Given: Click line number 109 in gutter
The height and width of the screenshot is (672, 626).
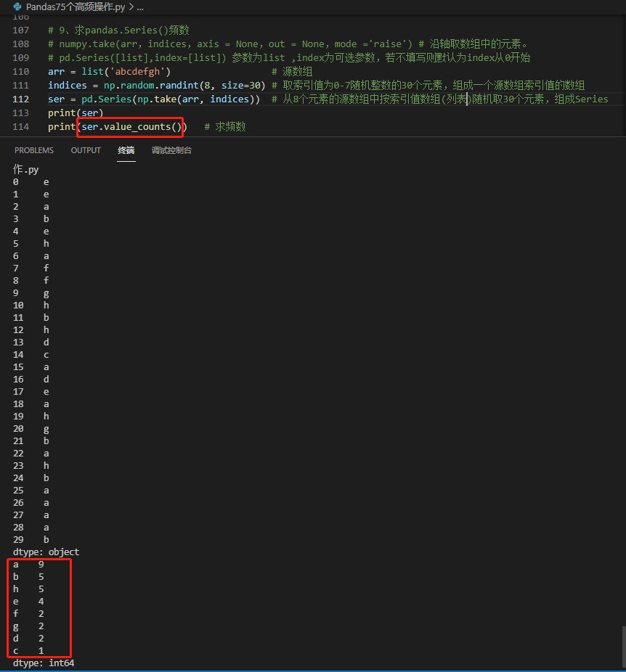Looking at the screenshot, I should pyautogui.click(x=20, y=58).
